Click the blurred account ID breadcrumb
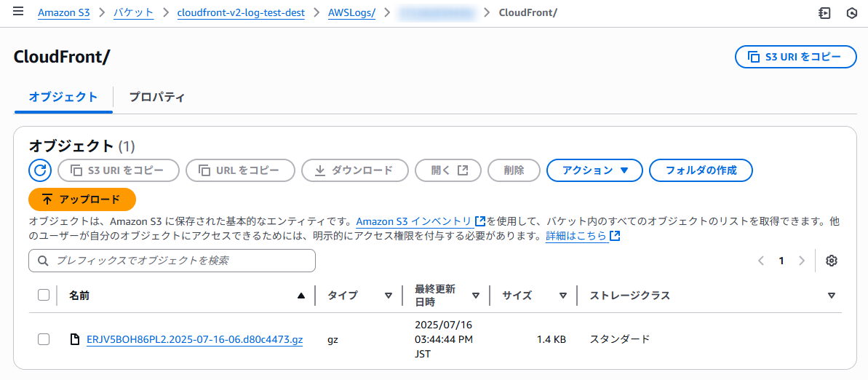The height and width of the screenshot is (380, 868). [x=437, y=13]
